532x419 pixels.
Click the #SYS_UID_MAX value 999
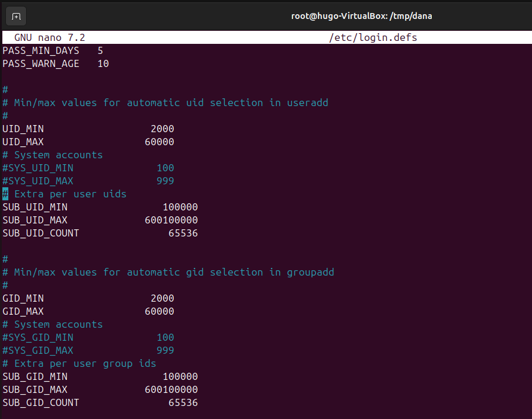165,181
